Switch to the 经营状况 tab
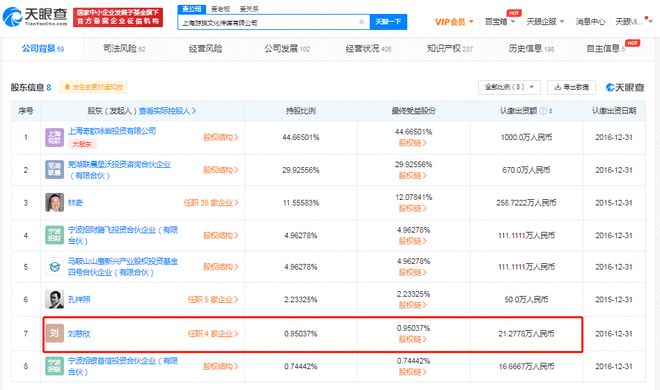 pyautogui.click(x=368, y=49)
